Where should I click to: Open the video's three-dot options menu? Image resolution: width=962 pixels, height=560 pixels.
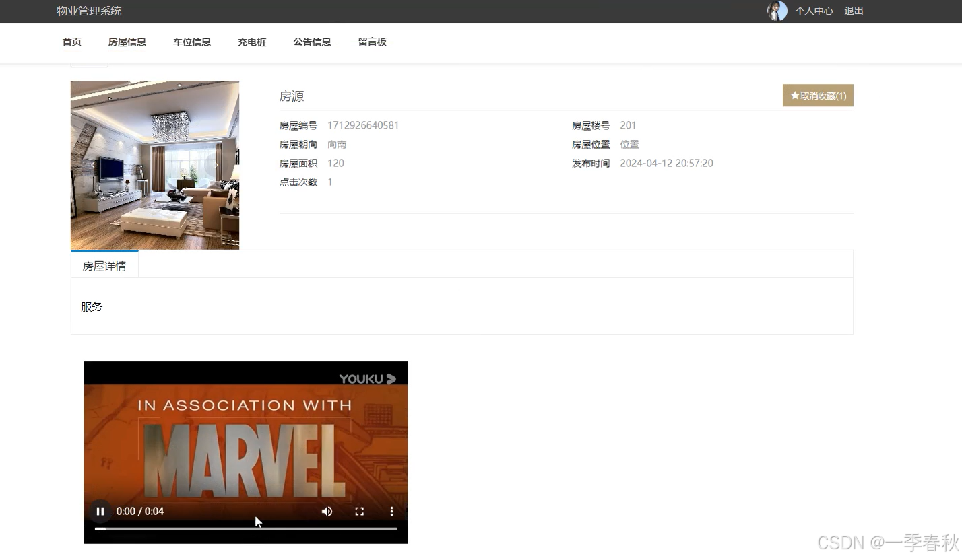point(391,511)
